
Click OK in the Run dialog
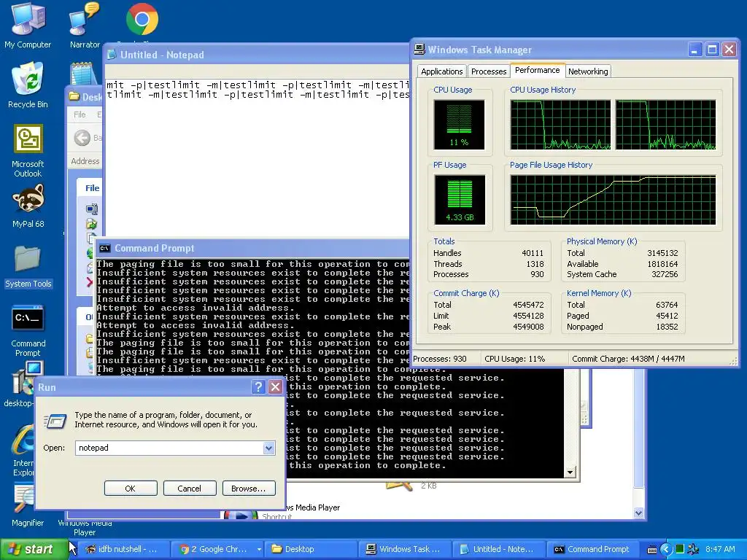[130, 488]
